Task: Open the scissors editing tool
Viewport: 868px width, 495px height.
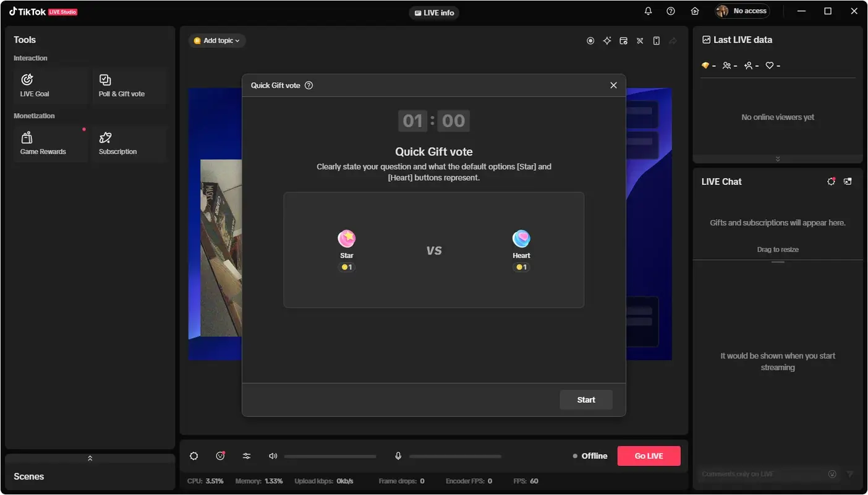Action: [639, 40]
